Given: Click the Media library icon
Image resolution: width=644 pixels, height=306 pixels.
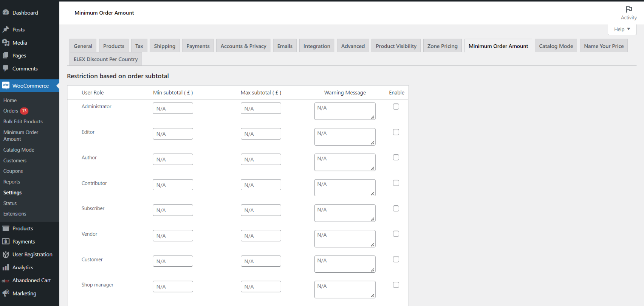Looking at the screenshot, I should 6,43.
